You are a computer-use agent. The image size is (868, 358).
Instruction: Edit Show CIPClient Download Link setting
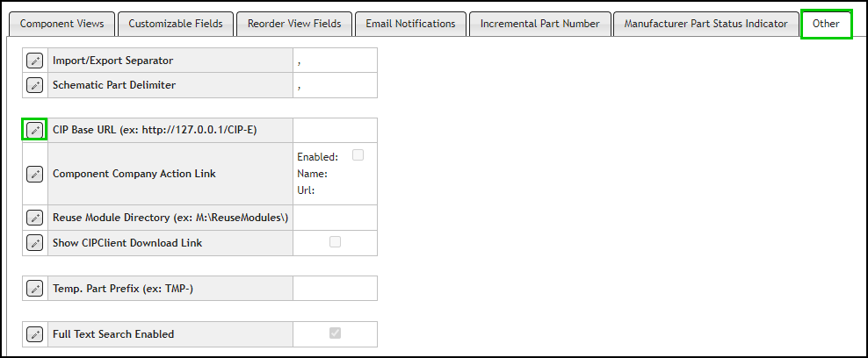[x=35, y=242]
